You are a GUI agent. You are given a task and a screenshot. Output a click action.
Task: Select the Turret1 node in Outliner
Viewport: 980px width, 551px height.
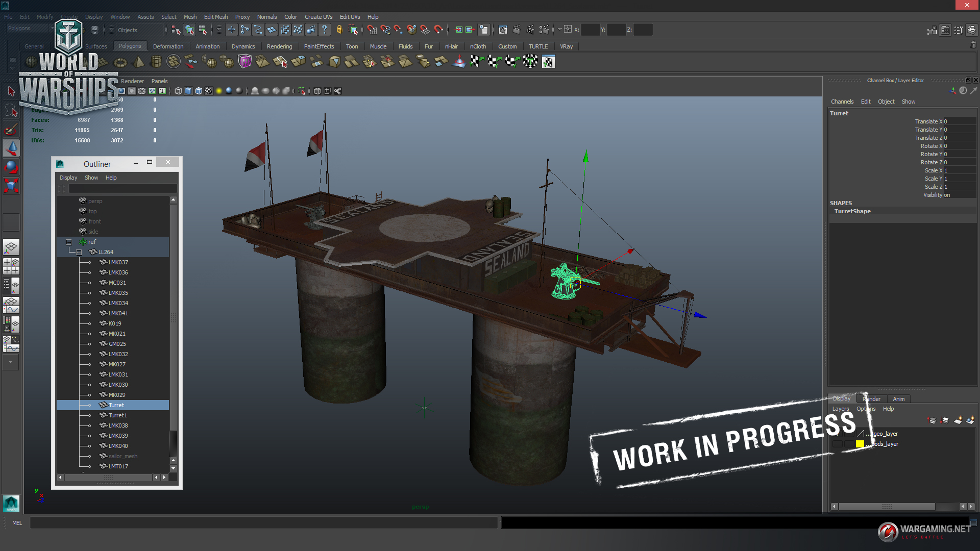tap(118, 415)
